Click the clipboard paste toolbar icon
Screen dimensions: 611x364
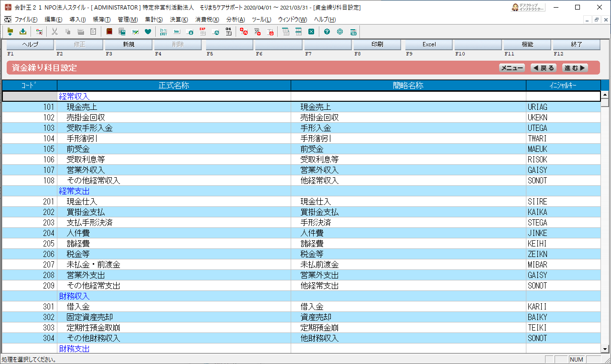click(93, 32)
